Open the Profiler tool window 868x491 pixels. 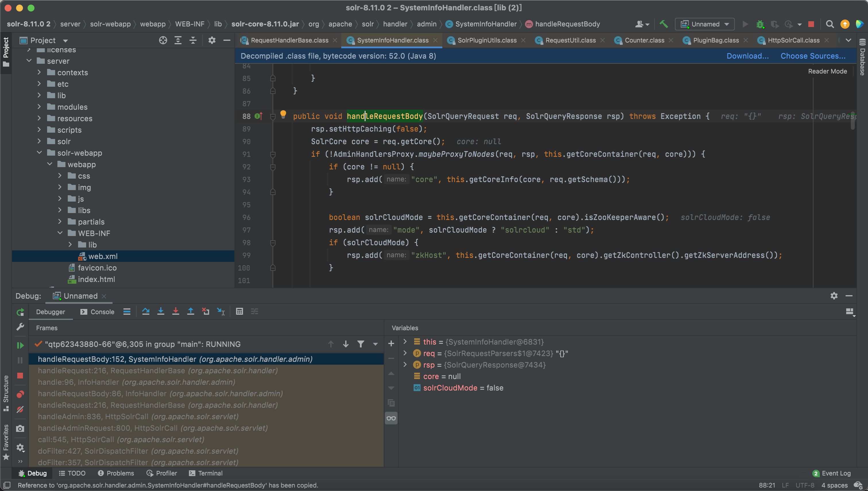click(162, 473)
